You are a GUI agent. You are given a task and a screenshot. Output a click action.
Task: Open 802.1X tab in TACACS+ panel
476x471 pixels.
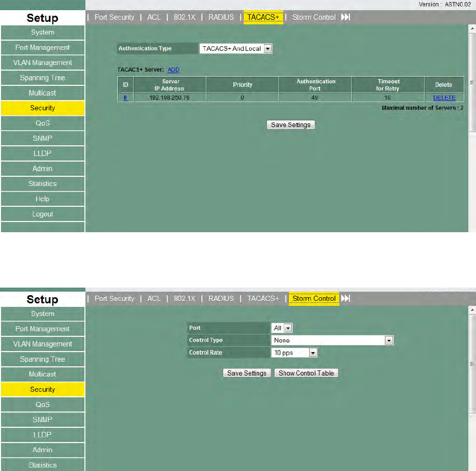[x=185, y=17]
